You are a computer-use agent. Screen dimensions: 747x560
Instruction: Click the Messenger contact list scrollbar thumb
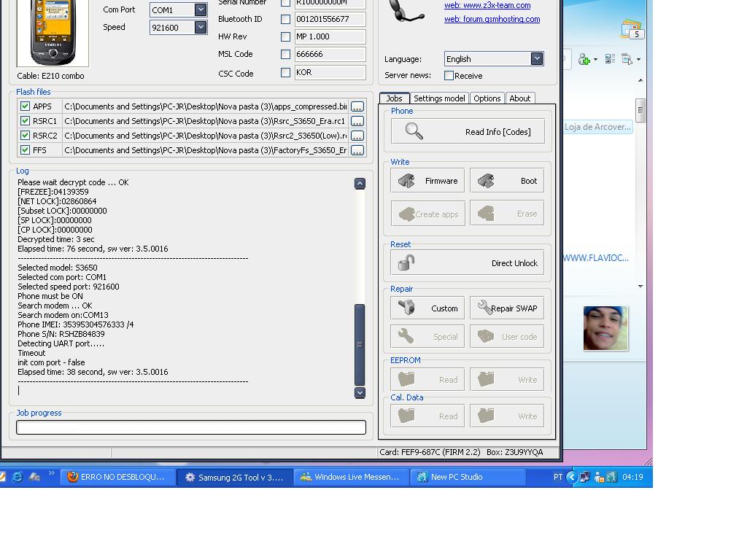[x=640, y=111]
